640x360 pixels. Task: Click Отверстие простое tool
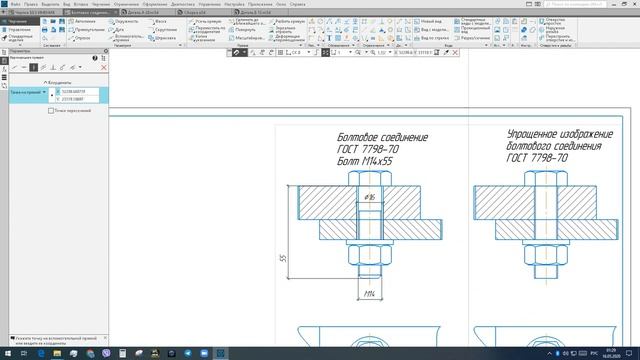click(x=552, y=21)
